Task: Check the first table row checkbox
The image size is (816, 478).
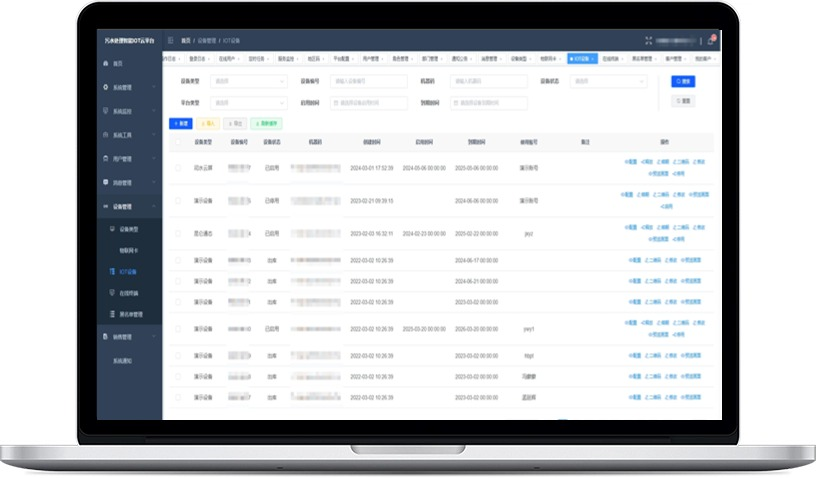Action: 178,168
